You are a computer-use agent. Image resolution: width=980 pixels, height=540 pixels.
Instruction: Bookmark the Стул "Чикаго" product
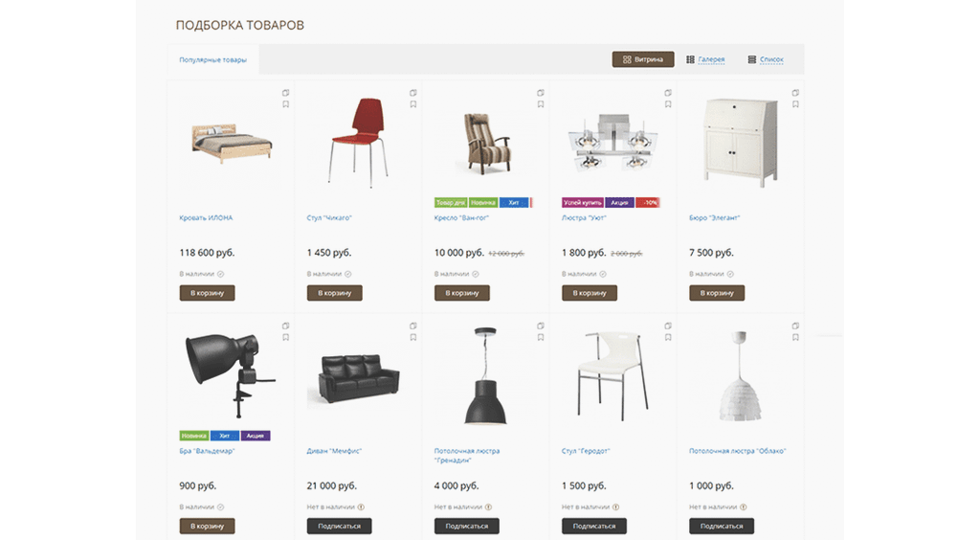(x=413, y=104)
